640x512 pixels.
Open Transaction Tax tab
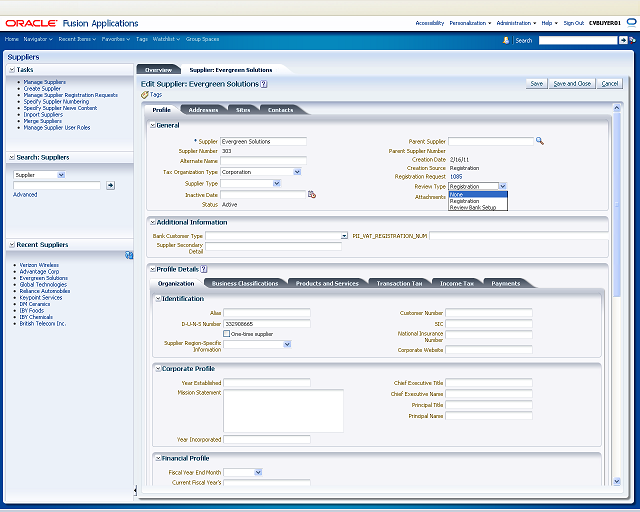tap(399, 283)
